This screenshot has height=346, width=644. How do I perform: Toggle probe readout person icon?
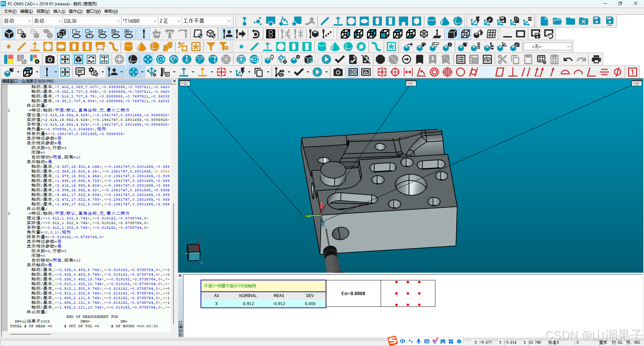228,34
